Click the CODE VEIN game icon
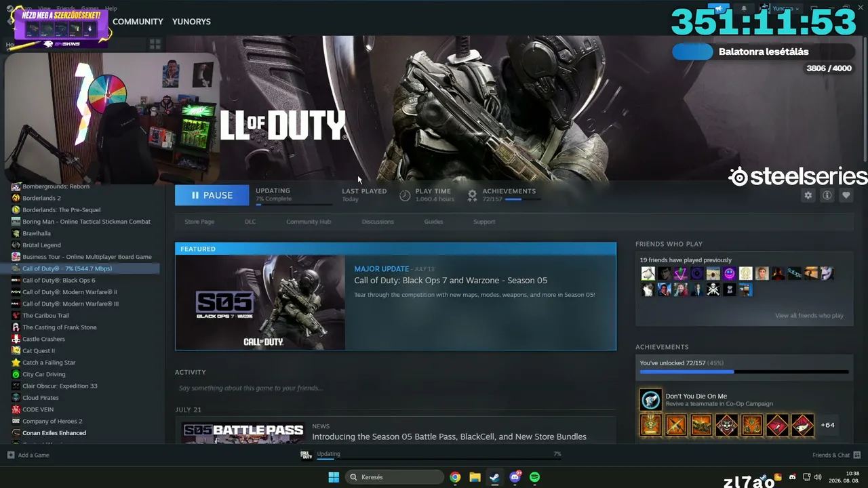The image size is (868, 488). pyautogui.click(x=16, y=409)
